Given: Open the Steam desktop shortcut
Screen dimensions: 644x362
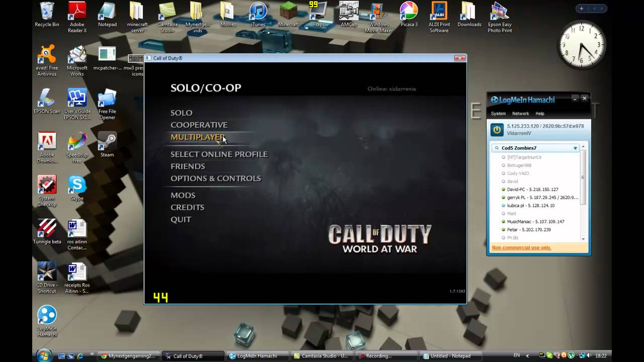Looking at the screenshot, I should [x=107, y=145].
